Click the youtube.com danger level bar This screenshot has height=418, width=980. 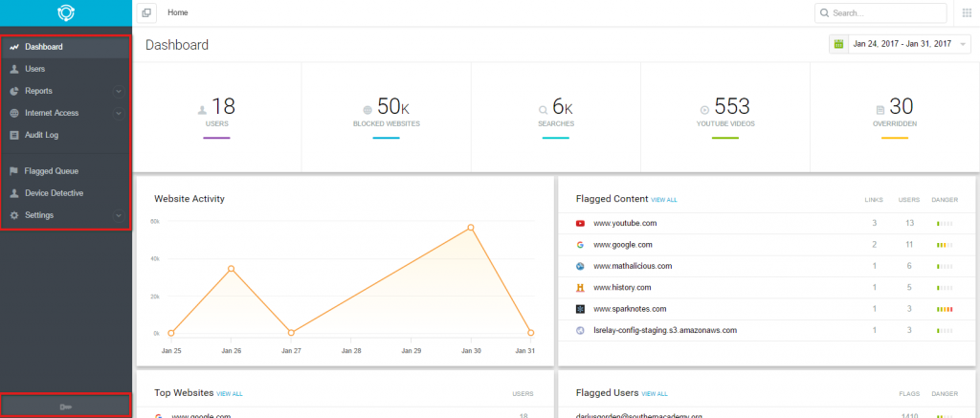[x=945, y=224]
